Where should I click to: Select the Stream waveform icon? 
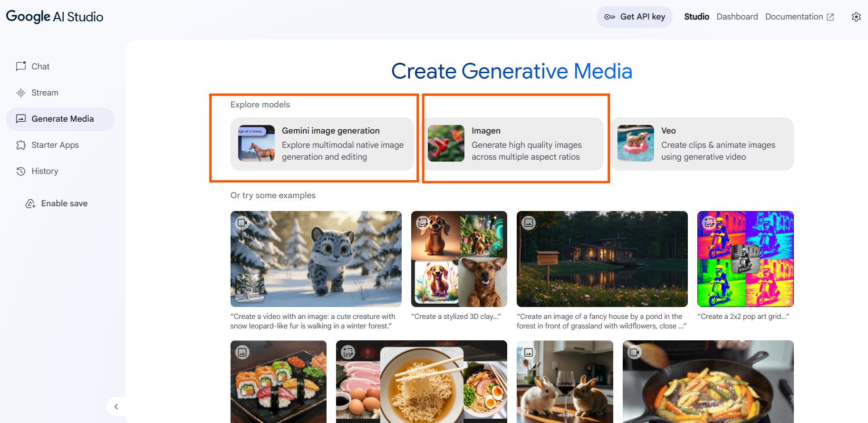click(x=21, y=93)
